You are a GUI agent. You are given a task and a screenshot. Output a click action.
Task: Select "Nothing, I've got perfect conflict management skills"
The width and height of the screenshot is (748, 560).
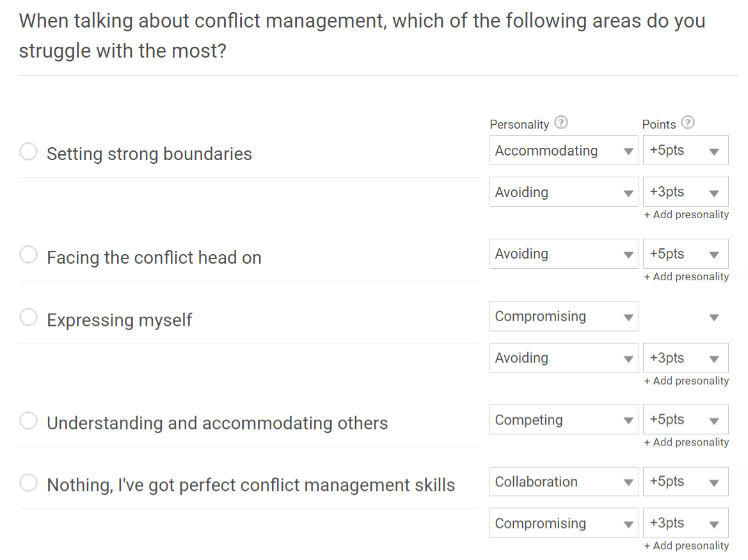tap(29, 483)
